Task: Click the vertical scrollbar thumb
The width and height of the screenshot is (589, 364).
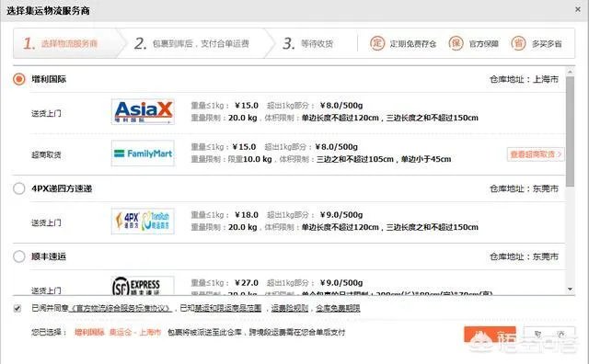Action: (x=571, y=131)
